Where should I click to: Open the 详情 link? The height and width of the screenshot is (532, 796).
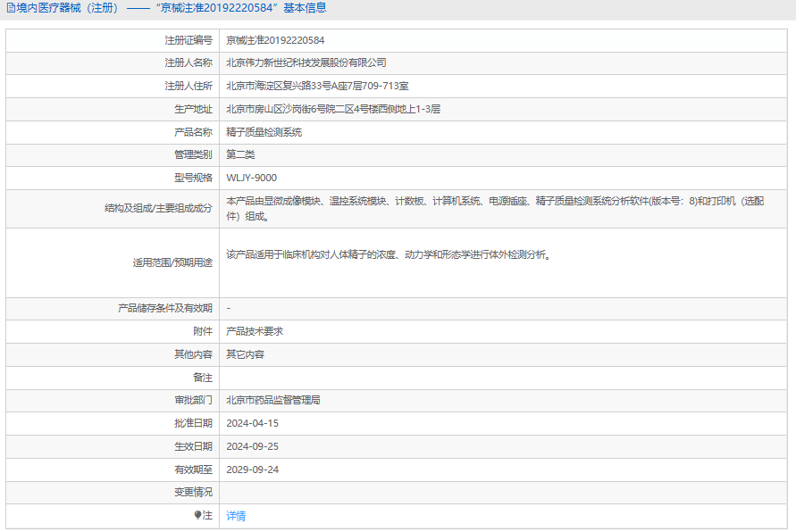tap(236, 516)
